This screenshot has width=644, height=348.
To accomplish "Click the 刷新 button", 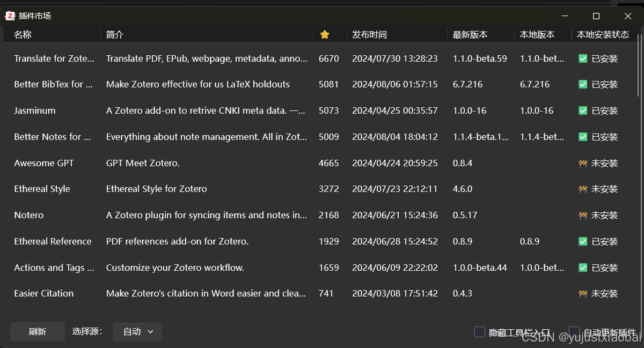I will [x=38, y=332].
